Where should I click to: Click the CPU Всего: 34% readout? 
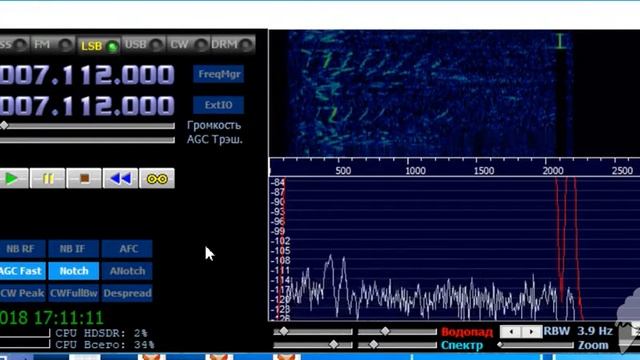click(x=105, y=345)
